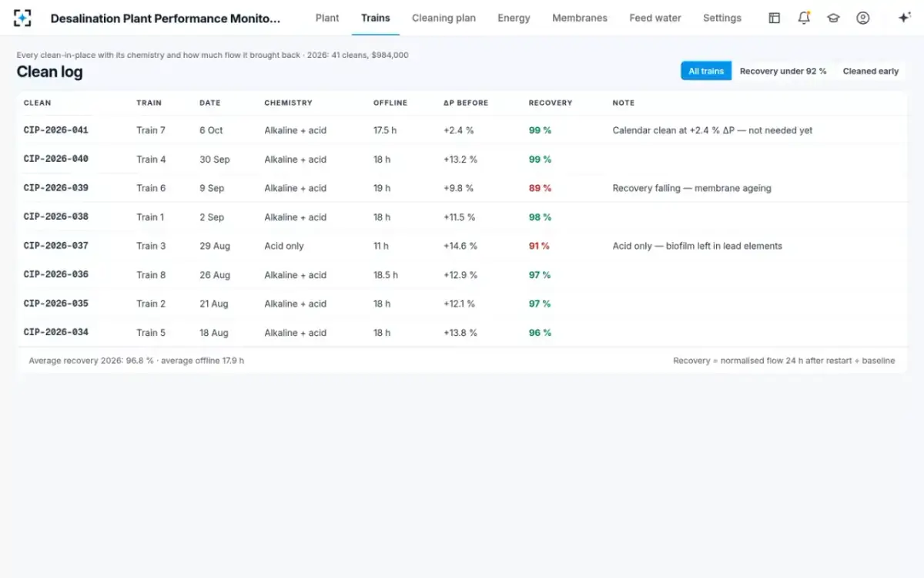Go to the Energy tab
Image resolution: width=924 pixels, height=578 pixels.
click(514, 18)
